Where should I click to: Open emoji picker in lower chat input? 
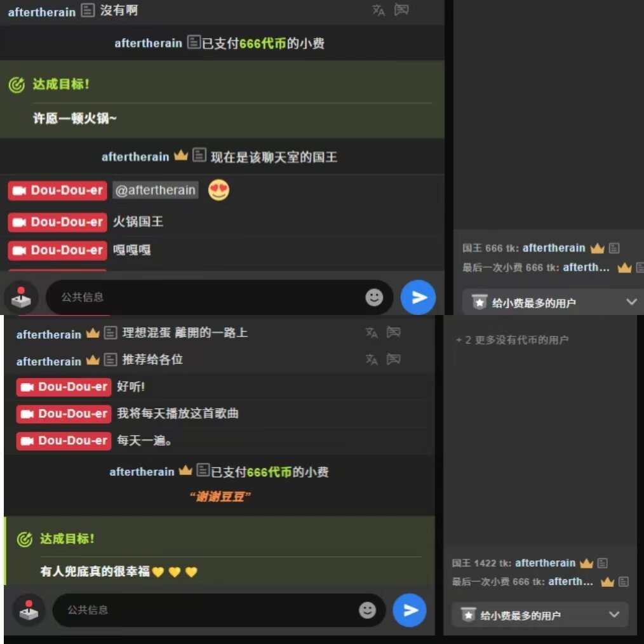(x=367, y=610)
